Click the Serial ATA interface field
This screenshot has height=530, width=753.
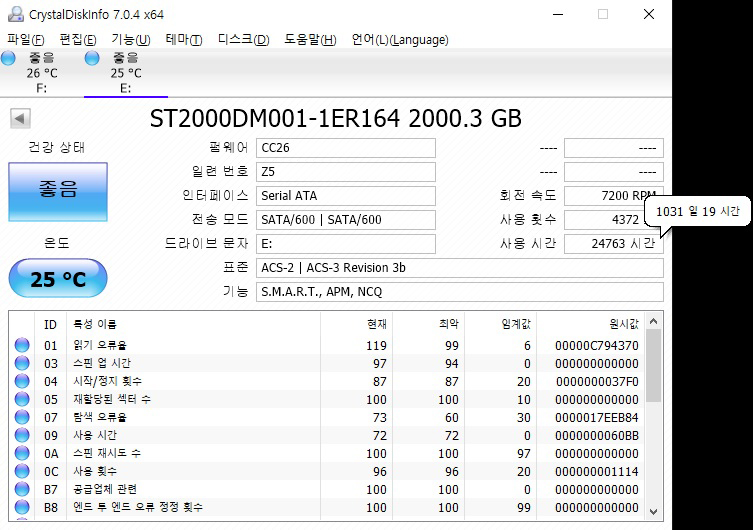346,196
